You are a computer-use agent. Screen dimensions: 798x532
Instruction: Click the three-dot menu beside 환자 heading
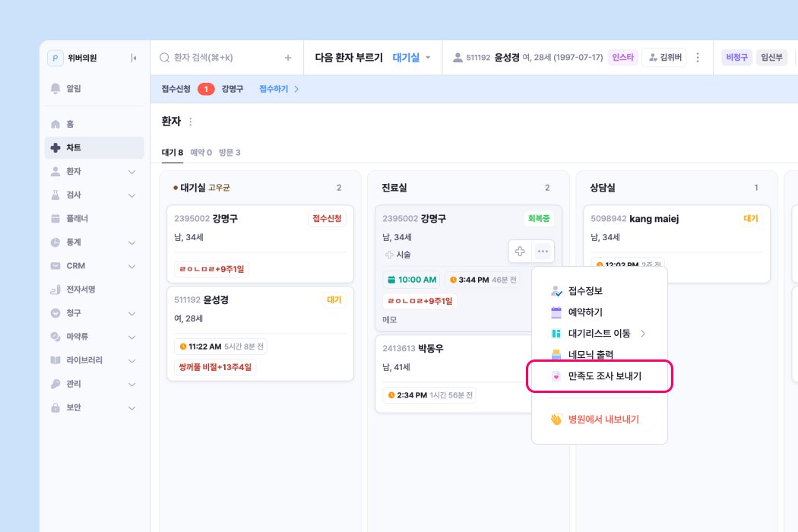point(191,122)
